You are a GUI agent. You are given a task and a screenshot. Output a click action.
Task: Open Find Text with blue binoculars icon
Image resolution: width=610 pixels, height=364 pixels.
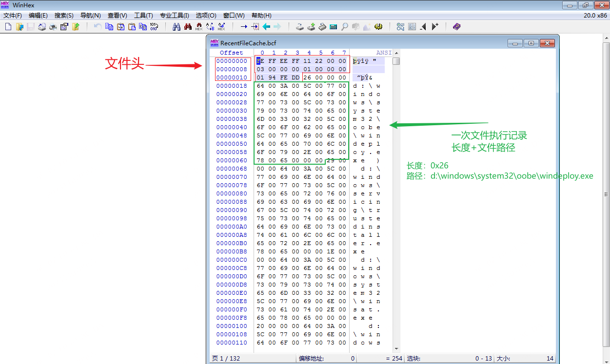click(x=177, y=27)
